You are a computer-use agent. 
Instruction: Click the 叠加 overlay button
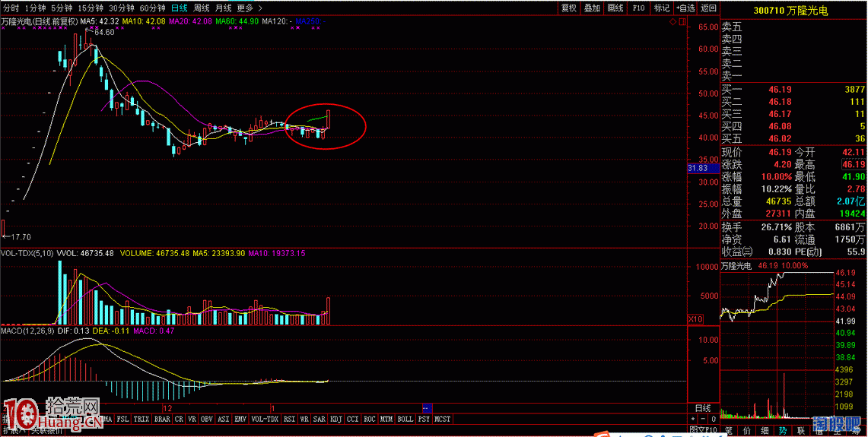pos(593,8)
